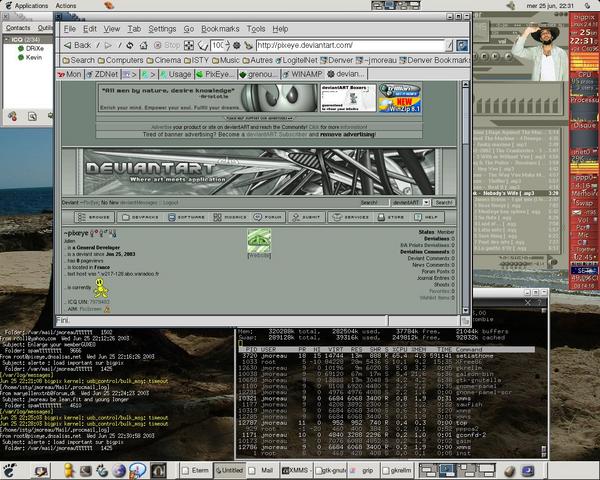This screenshot has height=480, width=600.
Task: Open the Edit menu
Action: 90,29
